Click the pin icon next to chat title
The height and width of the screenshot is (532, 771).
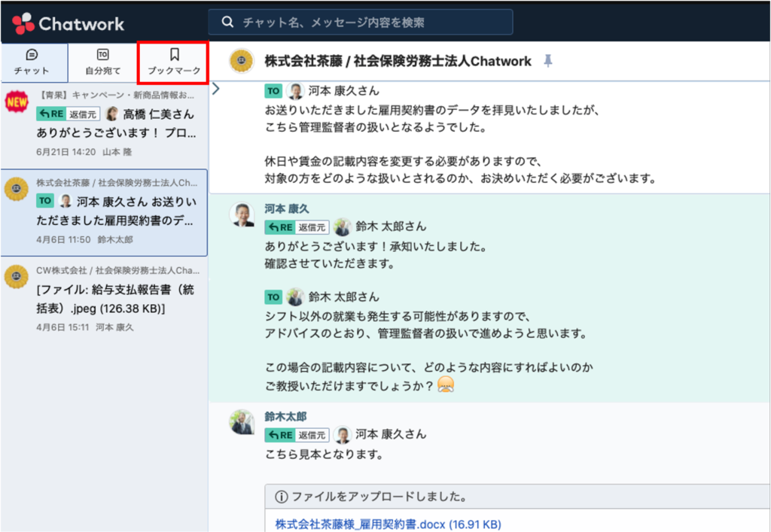click(548, 61)
